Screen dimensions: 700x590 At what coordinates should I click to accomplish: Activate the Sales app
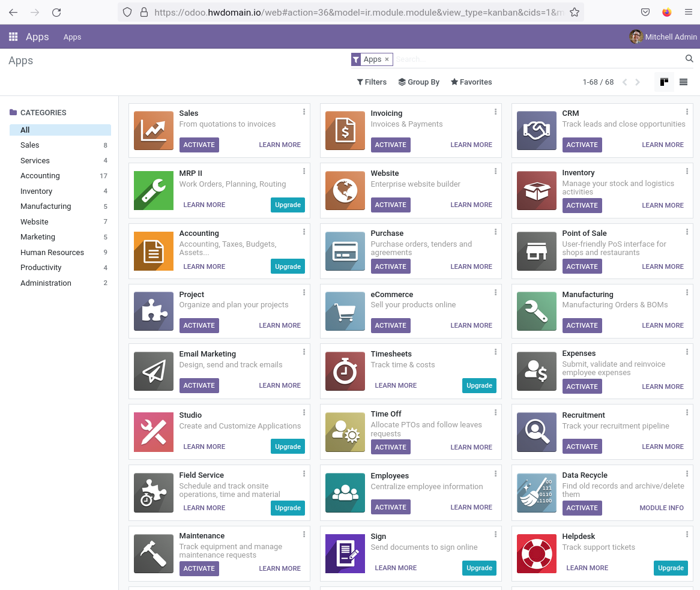coord(199,145)
